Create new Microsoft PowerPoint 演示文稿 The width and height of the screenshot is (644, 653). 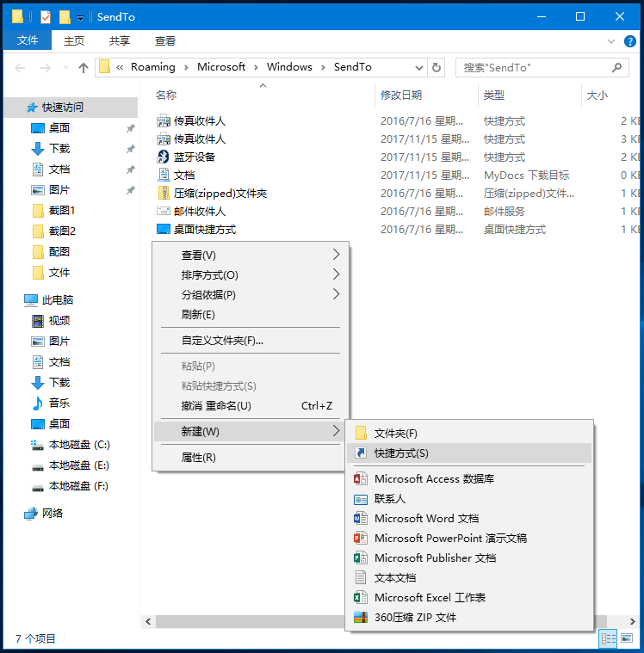449,538
